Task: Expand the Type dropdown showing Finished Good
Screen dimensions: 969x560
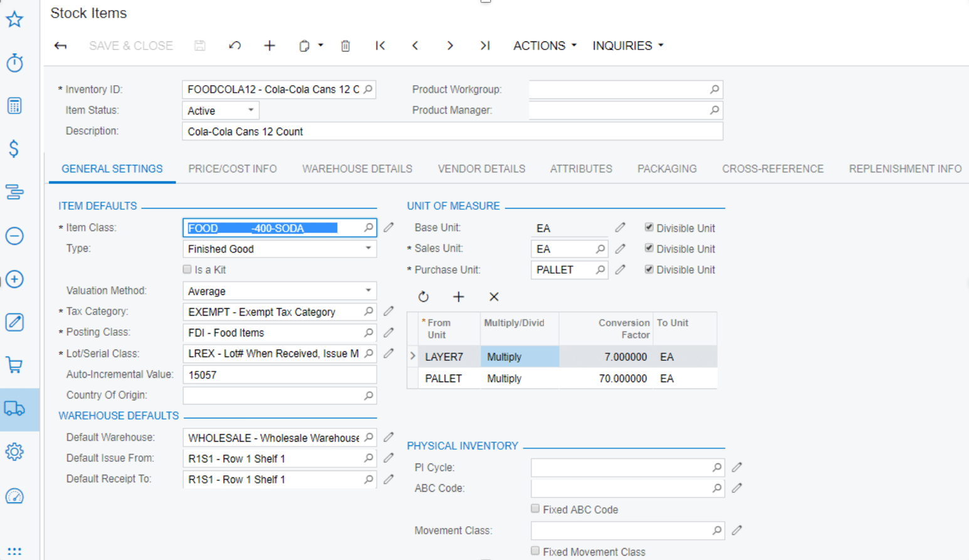Action: click(369, 249)
